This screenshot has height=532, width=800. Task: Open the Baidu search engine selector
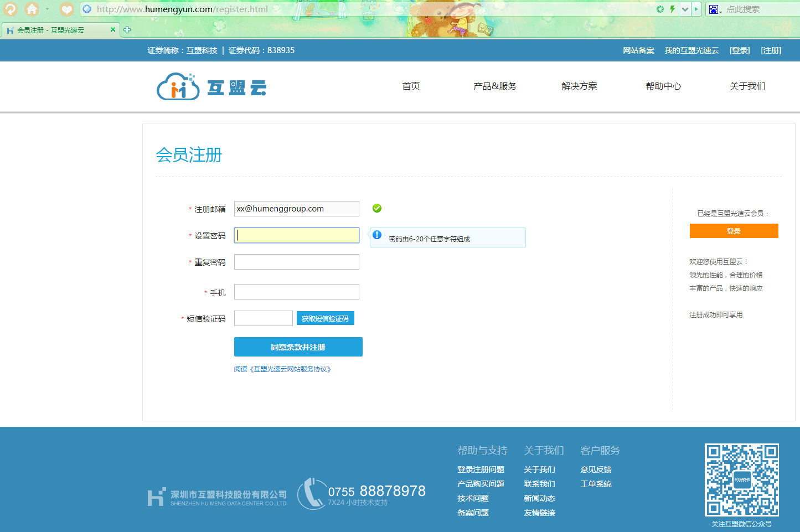pos(715,9)
